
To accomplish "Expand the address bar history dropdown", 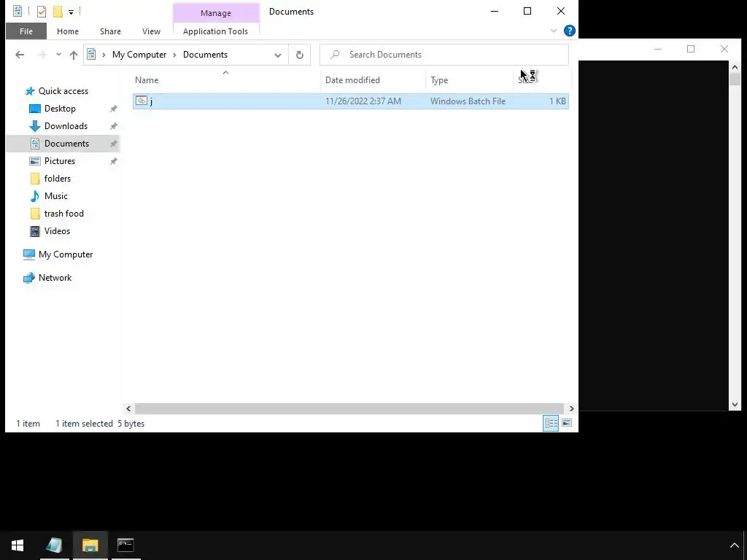I will click(278, 55).
